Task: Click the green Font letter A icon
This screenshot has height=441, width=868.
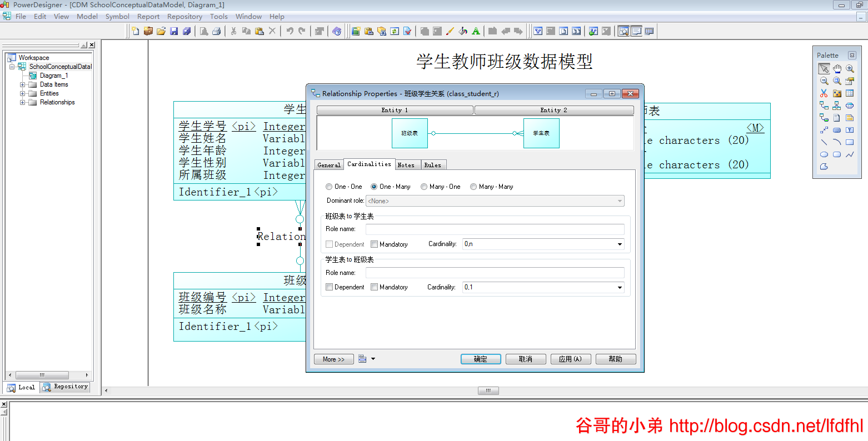Action: (x=476, y=31)
